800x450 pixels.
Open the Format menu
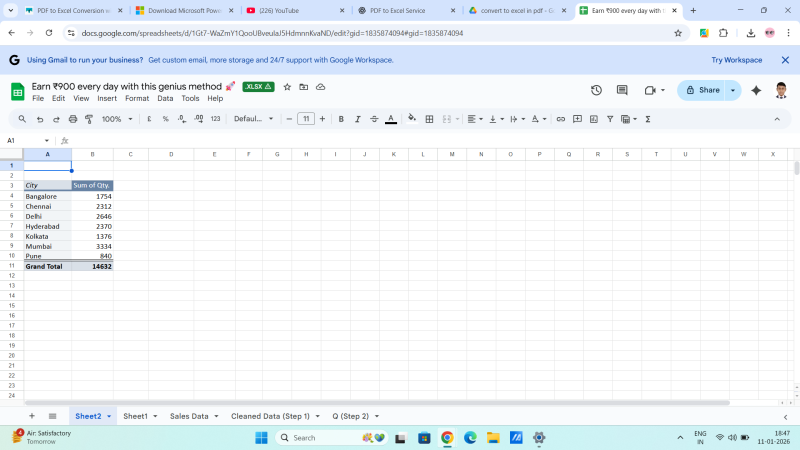point(137,99)
